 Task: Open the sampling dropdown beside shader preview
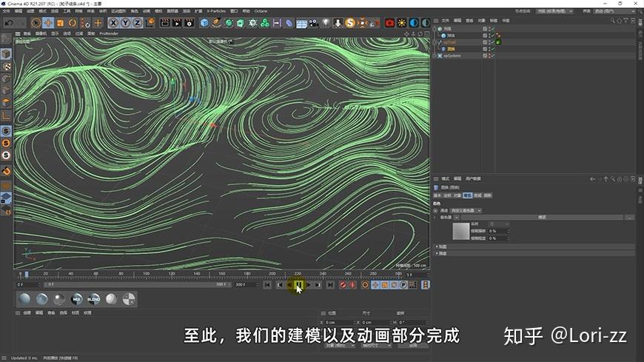(499, 224)
